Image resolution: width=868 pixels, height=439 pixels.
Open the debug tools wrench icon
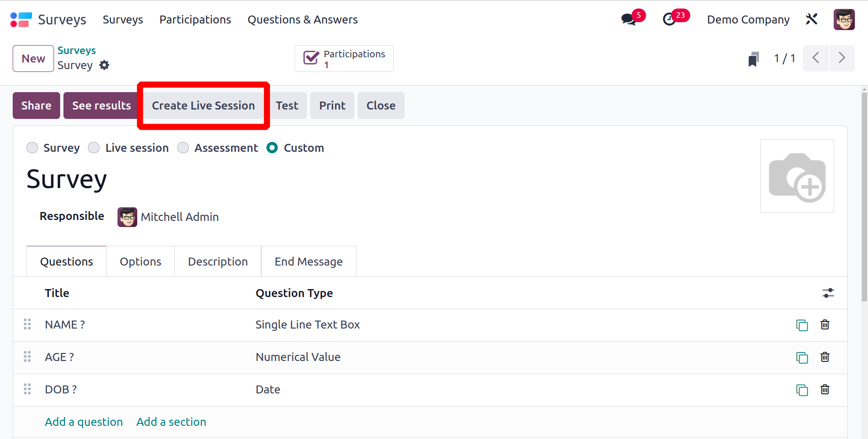coord(812,19)
